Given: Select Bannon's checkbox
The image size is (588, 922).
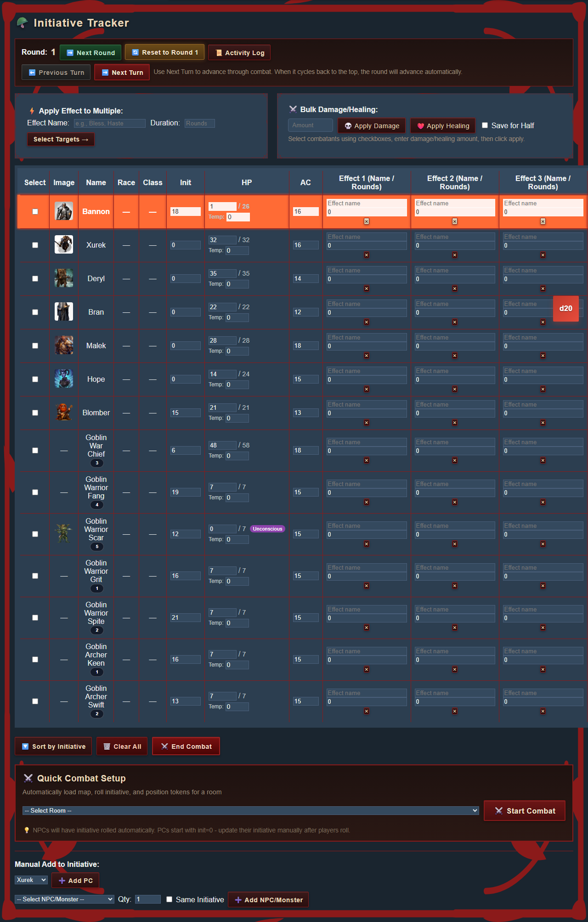Looking at the screenshot, I should pyautogui.click(x=35, y=212).
